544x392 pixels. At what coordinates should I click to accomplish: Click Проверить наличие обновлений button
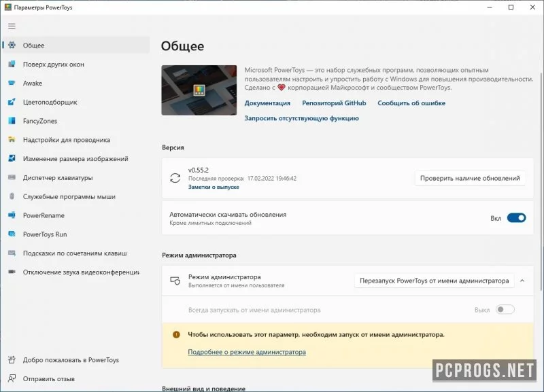(470, 178)
